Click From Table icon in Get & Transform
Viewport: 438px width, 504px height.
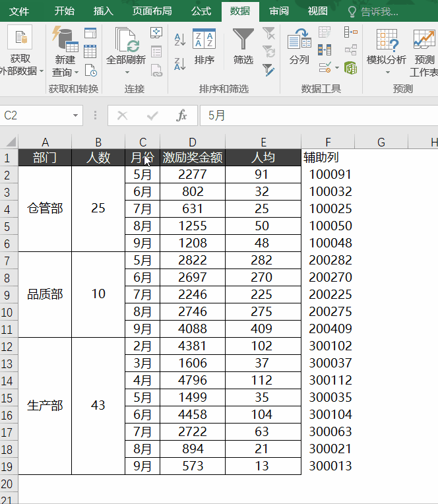[90, 51]
